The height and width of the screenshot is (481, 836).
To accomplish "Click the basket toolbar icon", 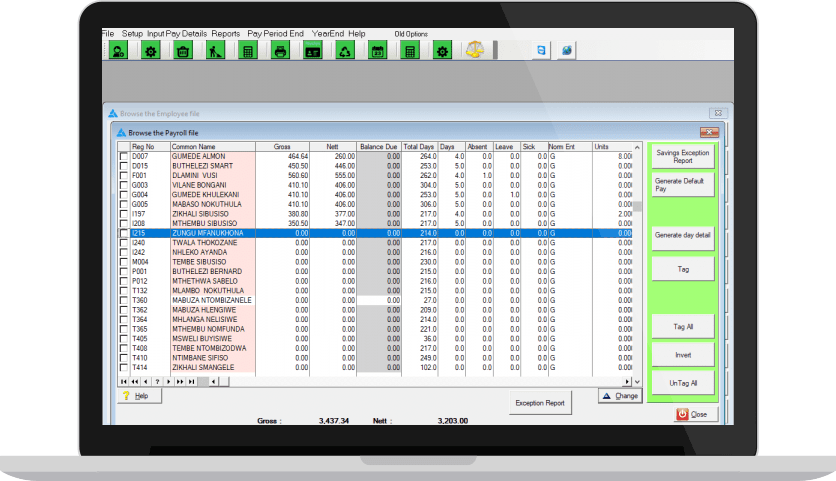I will [183, 51].
